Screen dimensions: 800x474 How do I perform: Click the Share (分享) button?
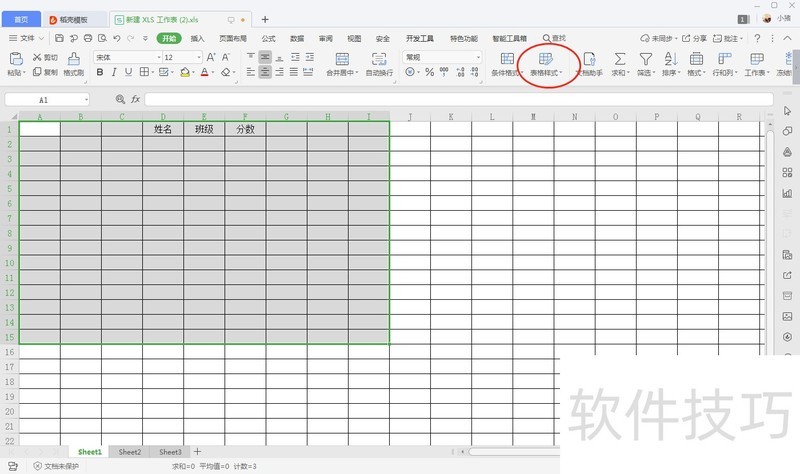694,38
